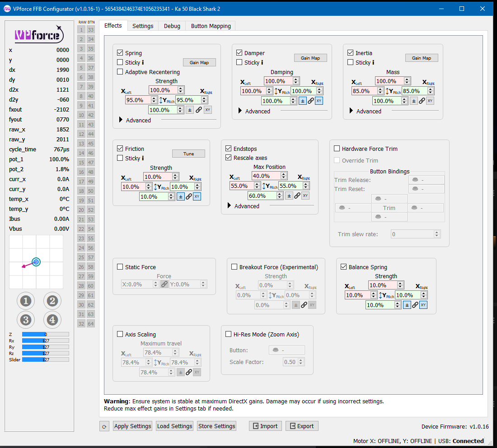This screenshot has width=497, height=448.
Task: Go to the Button Mapping tab
Action: (x=211, y=26)
